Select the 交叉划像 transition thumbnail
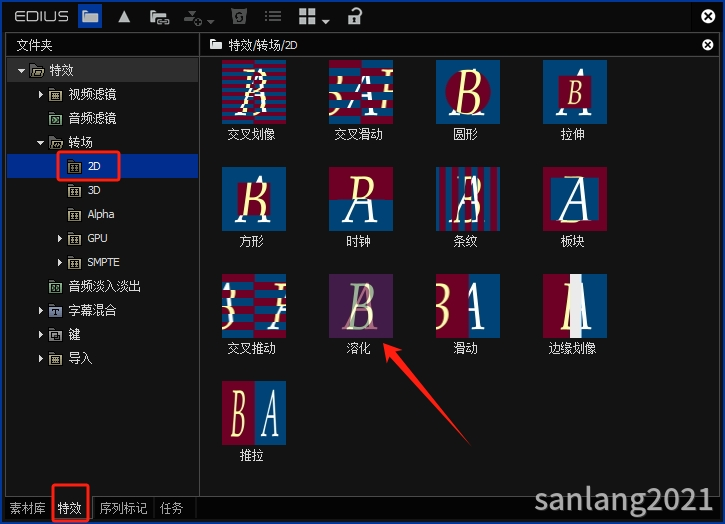Viewport: 725px width, 524px height. click(253, 92)
